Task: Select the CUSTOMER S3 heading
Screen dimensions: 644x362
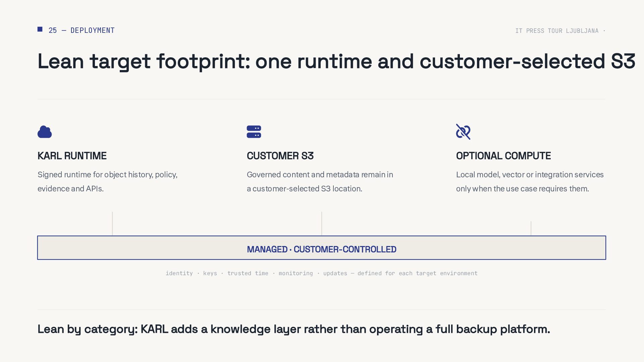Action: 280,156
